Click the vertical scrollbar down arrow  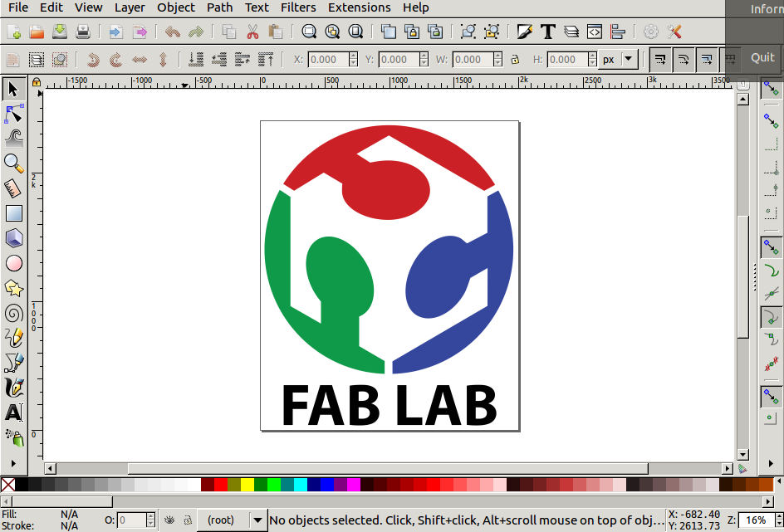coord(743,455)
